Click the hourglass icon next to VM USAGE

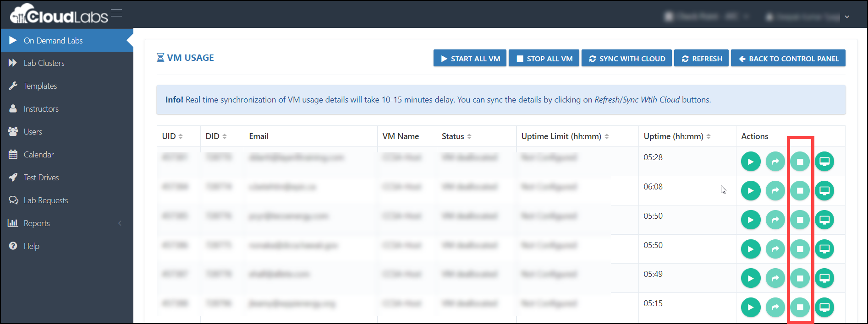(x=160, y=58)
